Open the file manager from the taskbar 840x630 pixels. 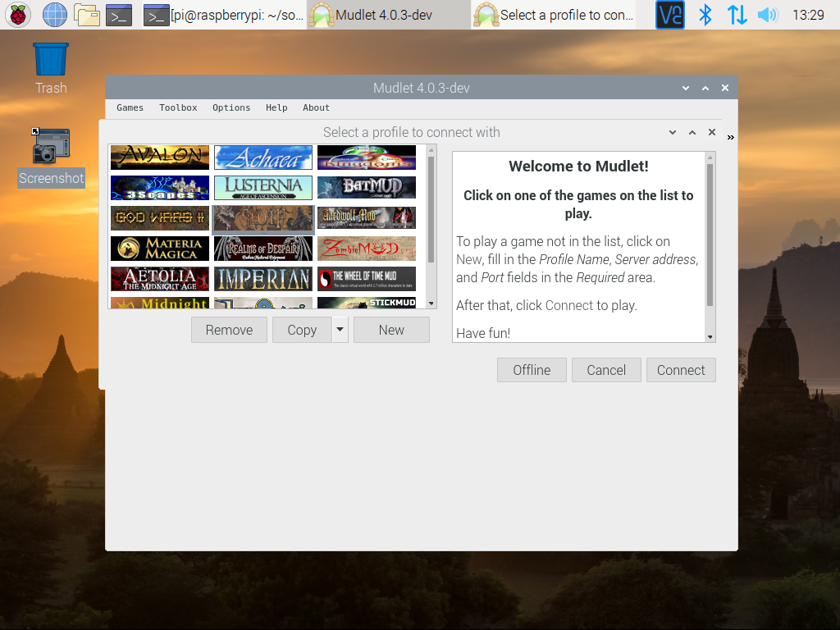[87, 15]
